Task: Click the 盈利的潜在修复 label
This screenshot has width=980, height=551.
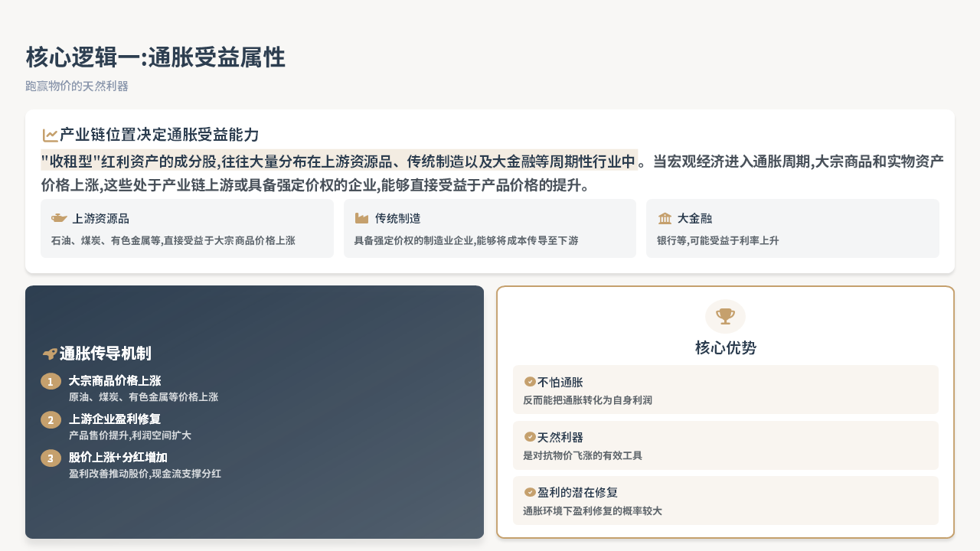Action: point(577,493)
